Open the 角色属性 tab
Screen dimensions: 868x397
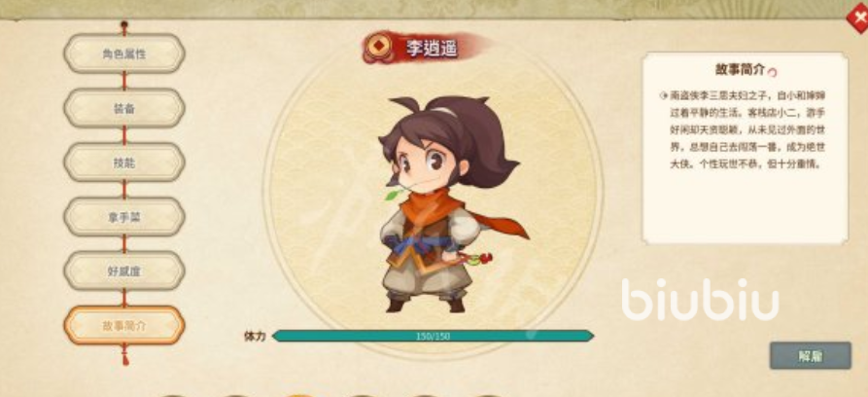(x=124, y=54)
